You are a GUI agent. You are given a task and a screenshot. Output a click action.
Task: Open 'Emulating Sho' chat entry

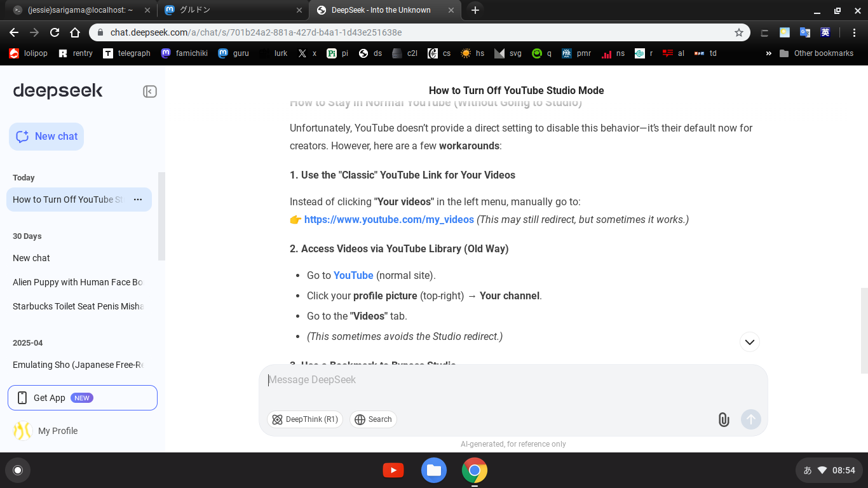click(x=79, y=365)
